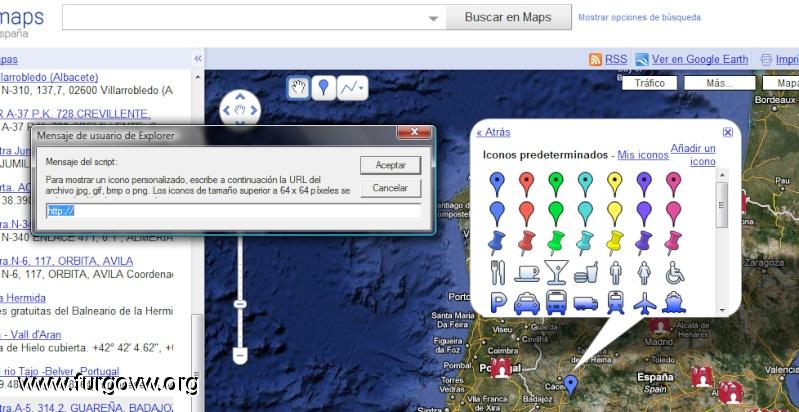Select the add placemark tool
Screen dimensions: 799x412
click(323, 88)
